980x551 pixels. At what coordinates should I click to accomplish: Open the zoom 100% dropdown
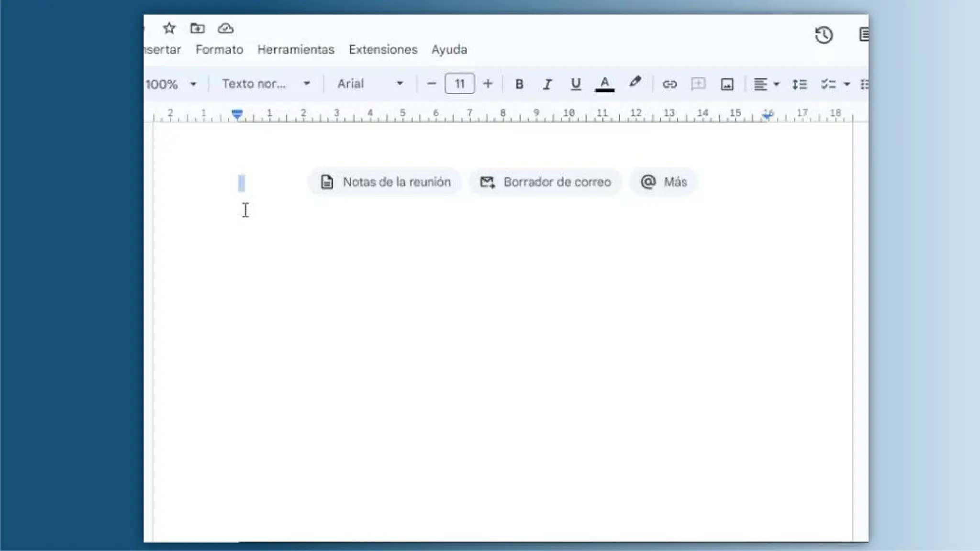(x=171, y=85)
